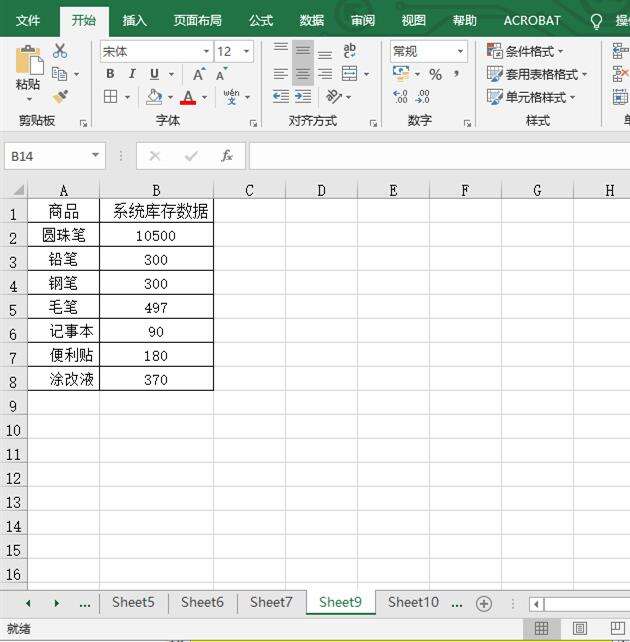Switch to Sheet10 tab

tap(413, 602)
